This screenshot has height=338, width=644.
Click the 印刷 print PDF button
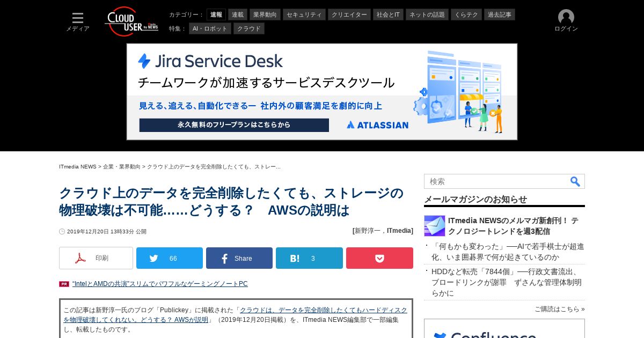pyautogui.click(x=96, y=258)
